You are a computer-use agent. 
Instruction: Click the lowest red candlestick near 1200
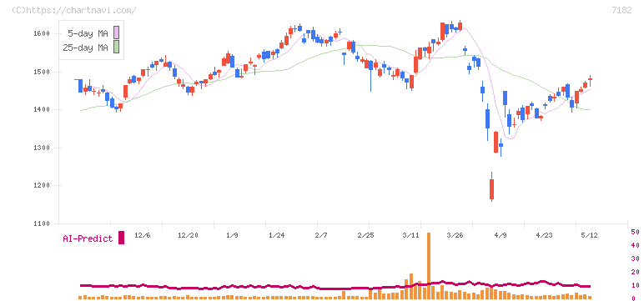(x=491, y=189)
